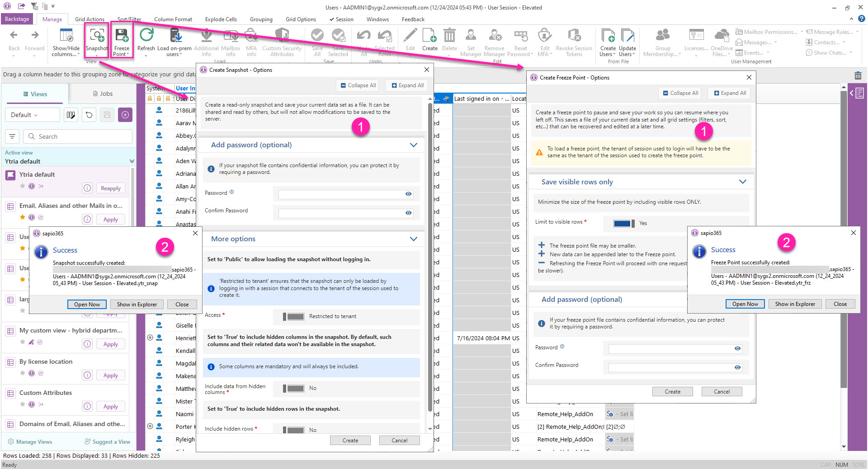Toggle the Access Restricted to tenant switch
This screenshot has height=469, width=868.
click(x=293, y=316)
